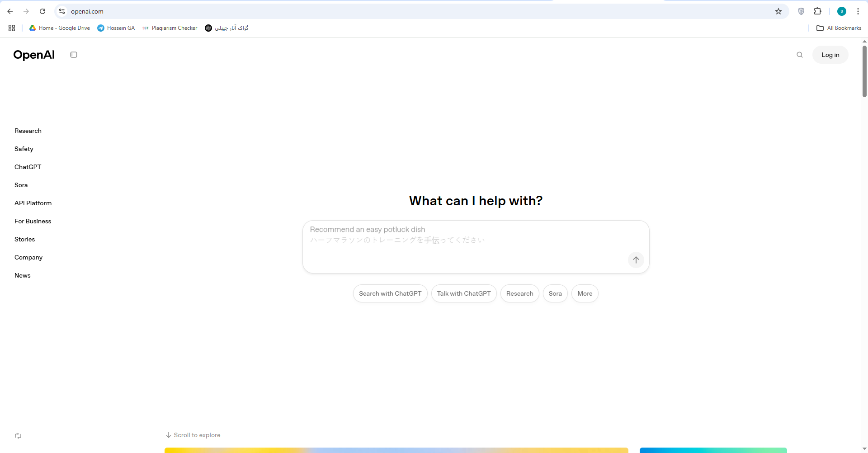Open the shield extension icon
The image size is (868, 453).
(x=801, y=11)
